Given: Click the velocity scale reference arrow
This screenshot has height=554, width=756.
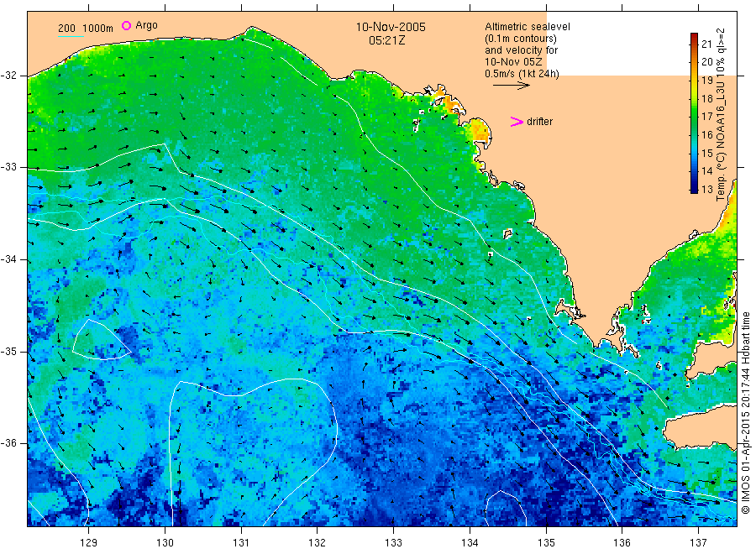Looking at the screenshot, I should (x=511, y=86).
